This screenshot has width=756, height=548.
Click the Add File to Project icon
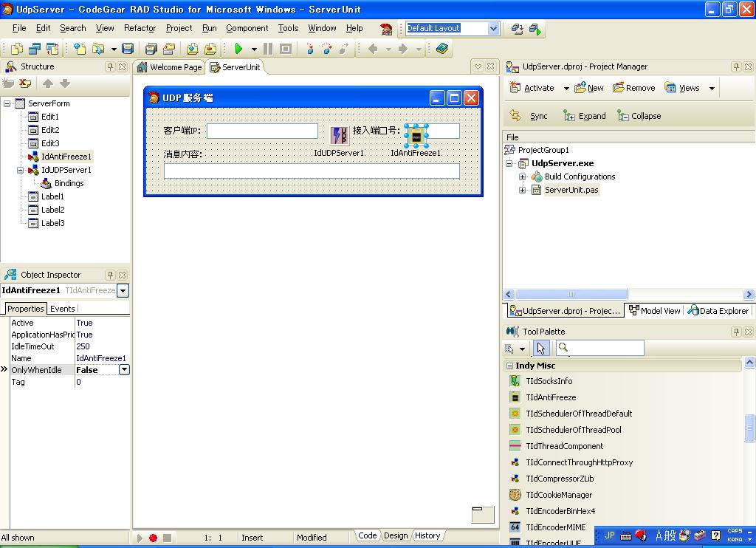pyautogui.click(x=192, y=49)
